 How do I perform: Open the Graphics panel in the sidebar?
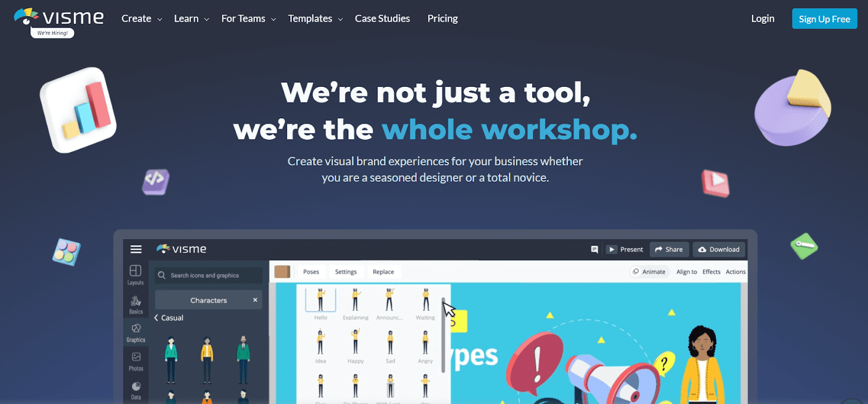pos(136,332)
